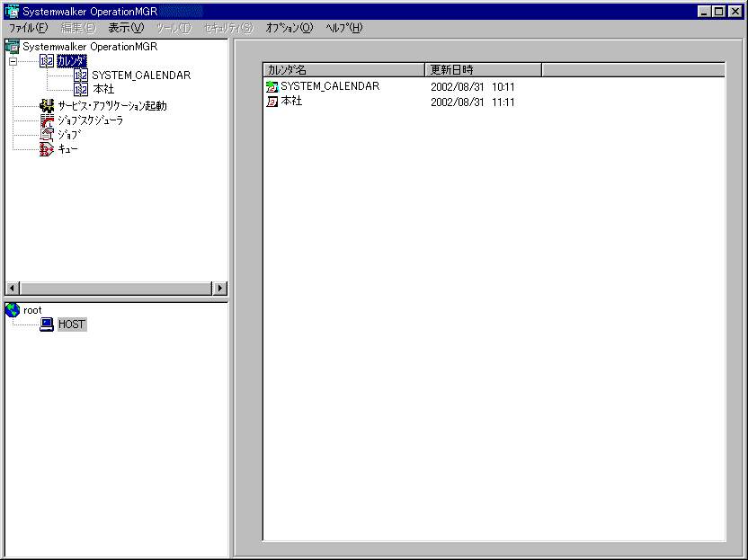748x560 pixels.
Task: Open the 表示(V) menu
Action: pos(126,28)
